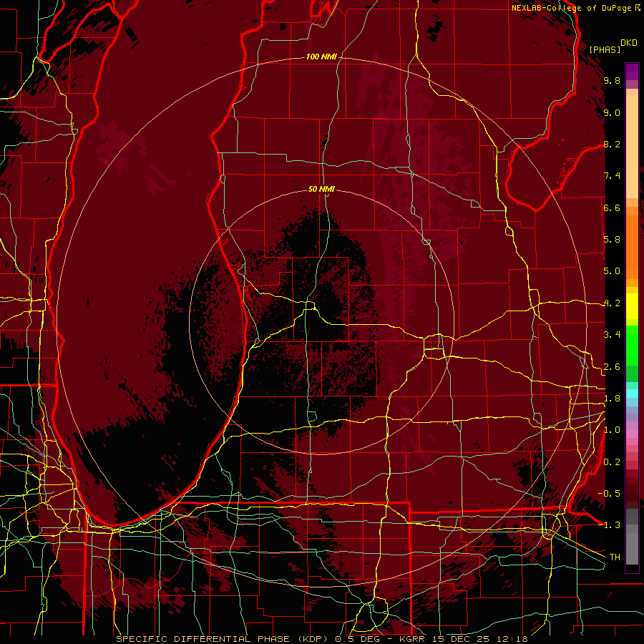The image size is (644, 644).
Task: Click the bright green band of the color scale
Action: 632,347
